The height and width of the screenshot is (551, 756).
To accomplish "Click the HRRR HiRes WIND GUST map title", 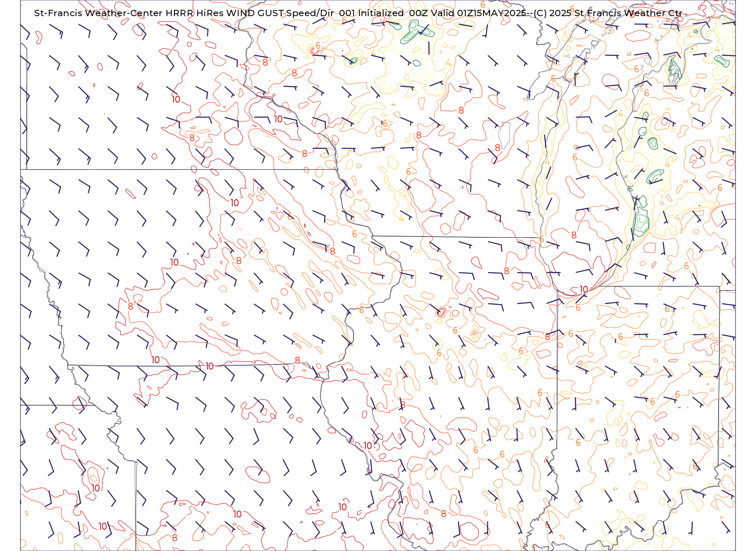I will (358, 13).
